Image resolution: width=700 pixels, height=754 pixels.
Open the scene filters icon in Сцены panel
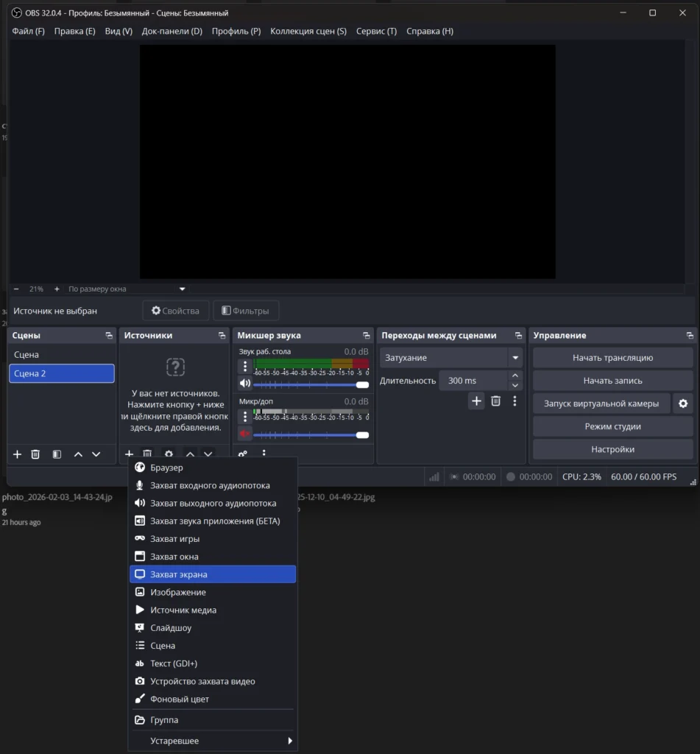pyautogui.click(x=57, y=454)
